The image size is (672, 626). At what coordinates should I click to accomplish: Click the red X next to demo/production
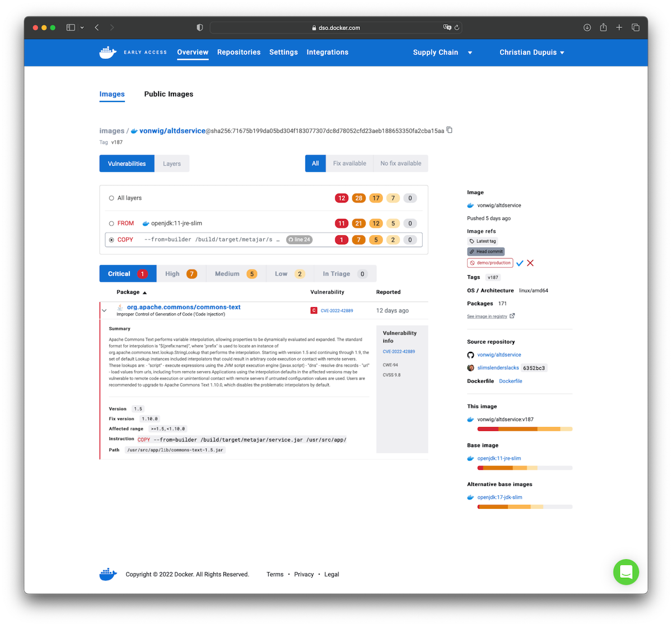530,263
